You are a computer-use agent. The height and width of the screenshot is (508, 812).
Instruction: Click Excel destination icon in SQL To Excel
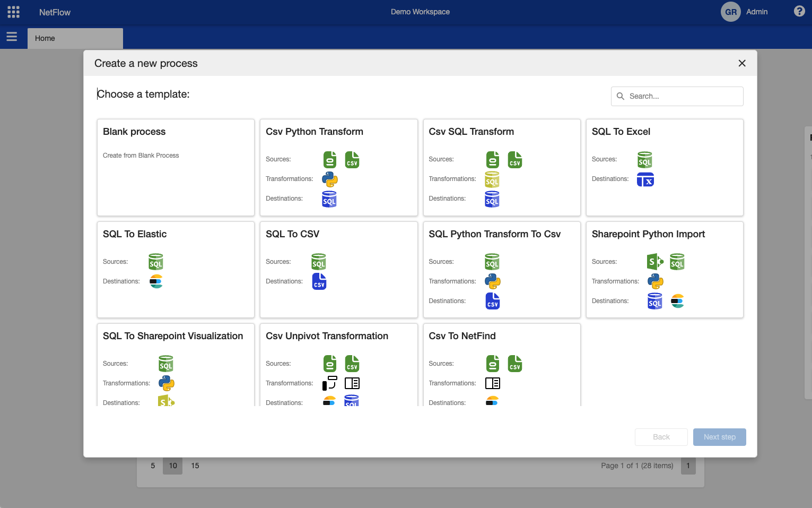[645, 180]
